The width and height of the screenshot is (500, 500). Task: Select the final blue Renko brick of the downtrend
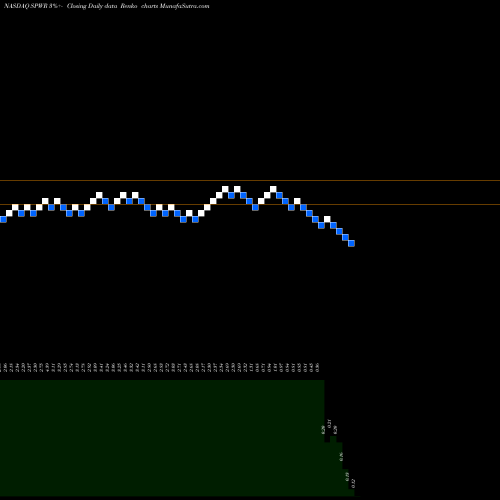tap(351, 244)
